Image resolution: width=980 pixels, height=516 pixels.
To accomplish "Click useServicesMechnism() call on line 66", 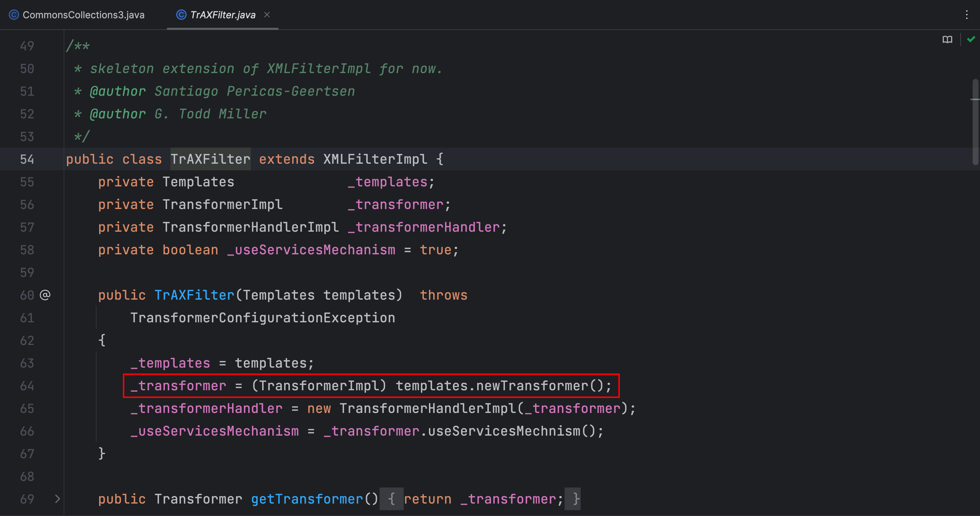I will (x=512, y=431).
